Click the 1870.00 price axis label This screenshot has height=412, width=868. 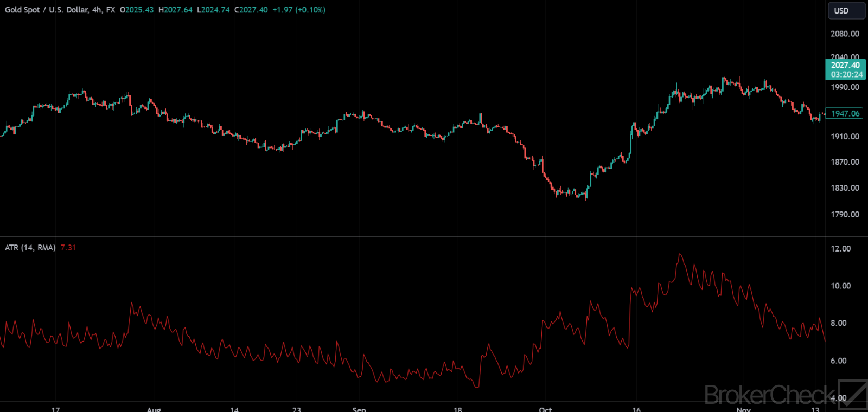[x=845, y=162]
